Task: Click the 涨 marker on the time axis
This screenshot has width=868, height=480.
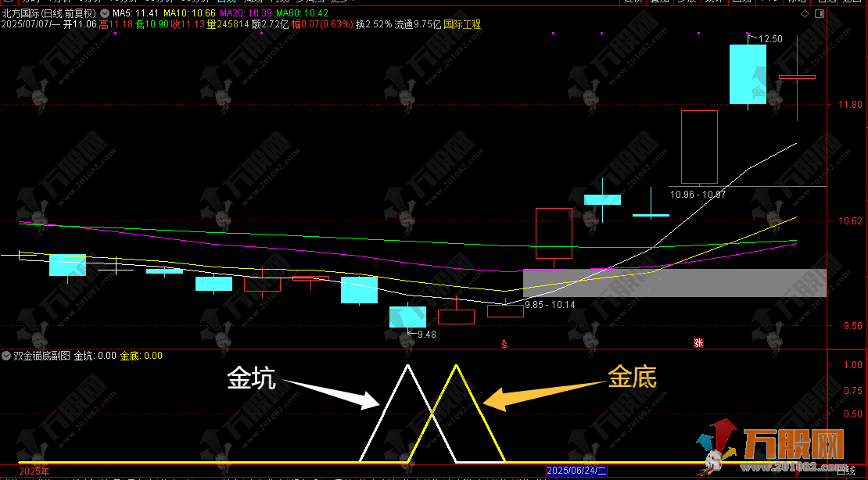Action: tap(698, 343)
